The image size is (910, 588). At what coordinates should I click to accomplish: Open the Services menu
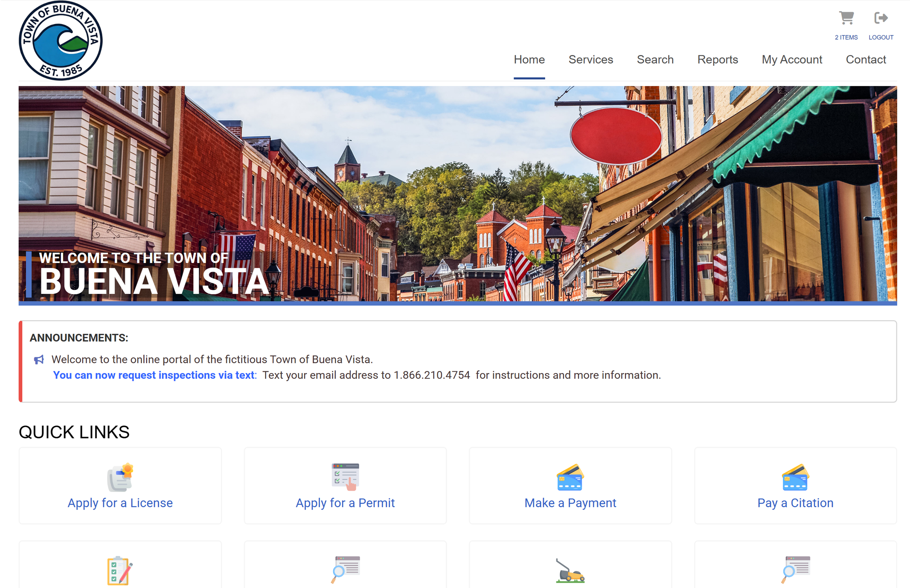click(x=591, y=60)
